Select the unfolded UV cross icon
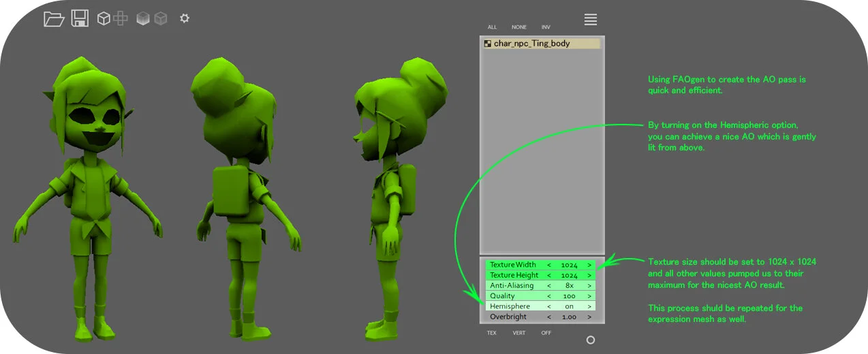Screen dimensions: 868x354 click(x=121, y=18)
